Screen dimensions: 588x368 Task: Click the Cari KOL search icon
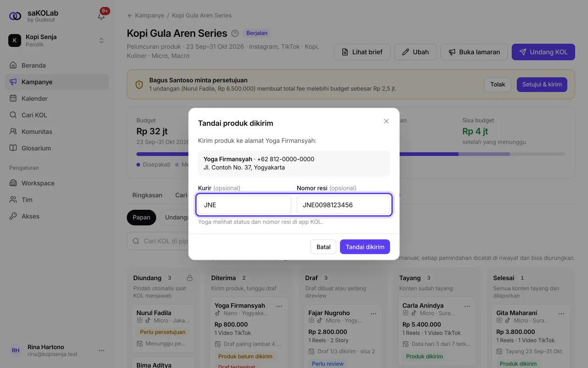[13, 115]
